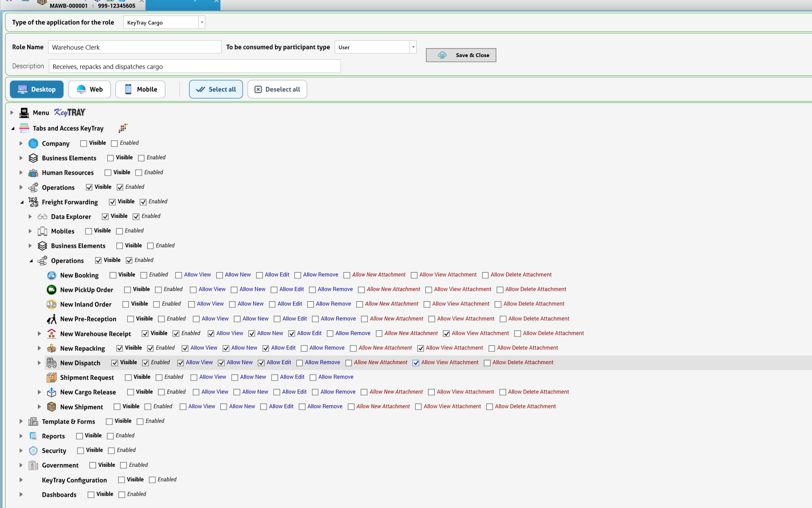
Task: Click the New Shipment crate icon
Action: point(51,407)
